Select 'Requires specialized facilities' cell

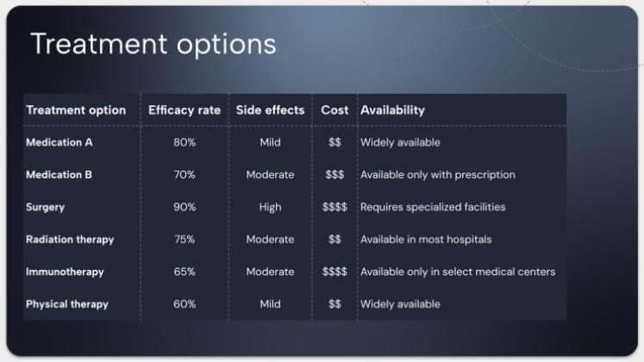[433, 207]
